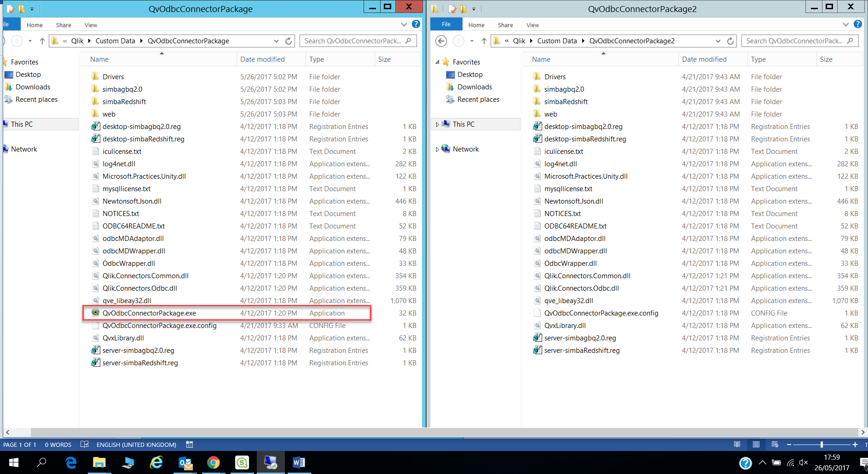The height and width of the screenshot is (474, 868).
Task: Open recent locations dropdown in right window
Action: (x=472, y=41)
